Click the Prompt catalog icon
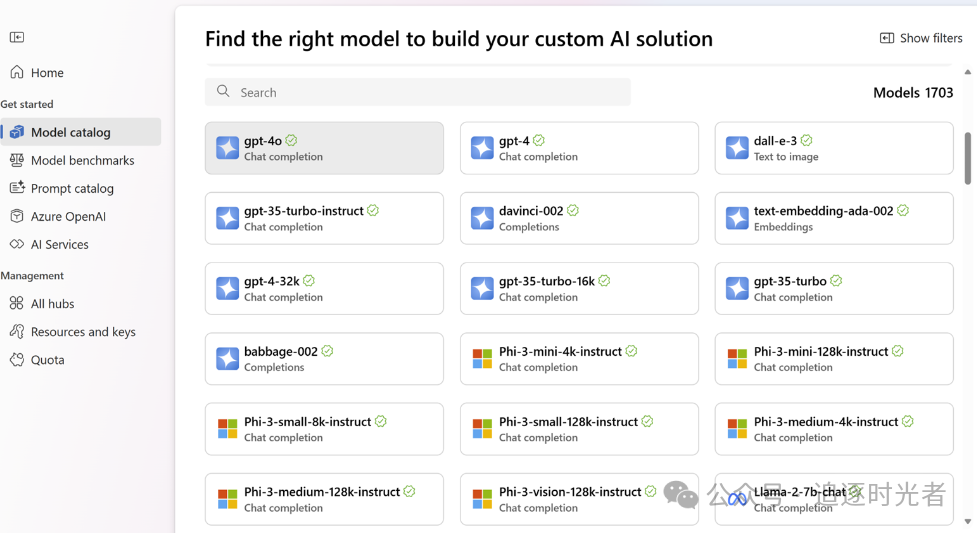 click(x=17, y=188)
